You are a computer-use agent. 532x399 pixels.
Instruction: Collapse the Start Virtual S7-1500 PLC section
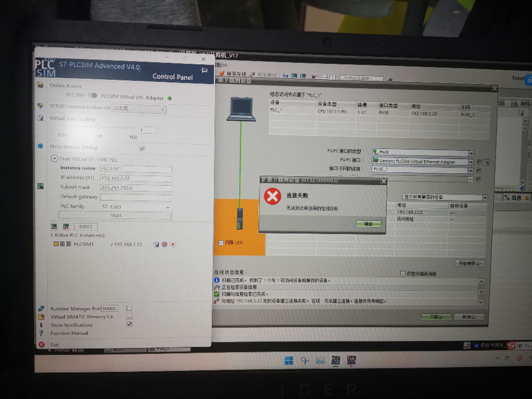(54, 158)
